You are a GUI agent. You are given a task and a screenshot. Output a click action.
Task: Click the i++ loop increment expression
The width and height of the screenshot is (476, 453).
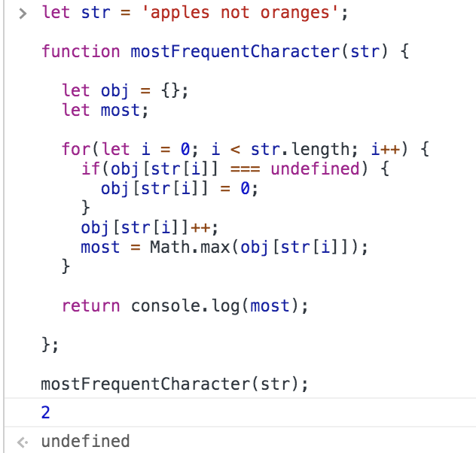tap(385, 149)
